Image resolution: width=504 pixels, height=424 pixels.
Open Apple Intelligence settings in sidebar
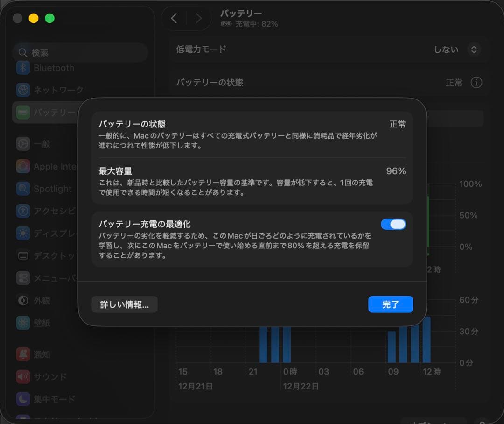46,167
